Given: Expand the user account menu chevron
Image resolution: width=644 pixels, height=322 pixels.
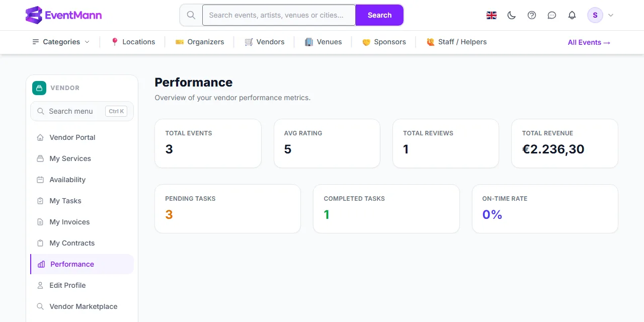Looking at the screenshot, I should (x=611, y=15).
